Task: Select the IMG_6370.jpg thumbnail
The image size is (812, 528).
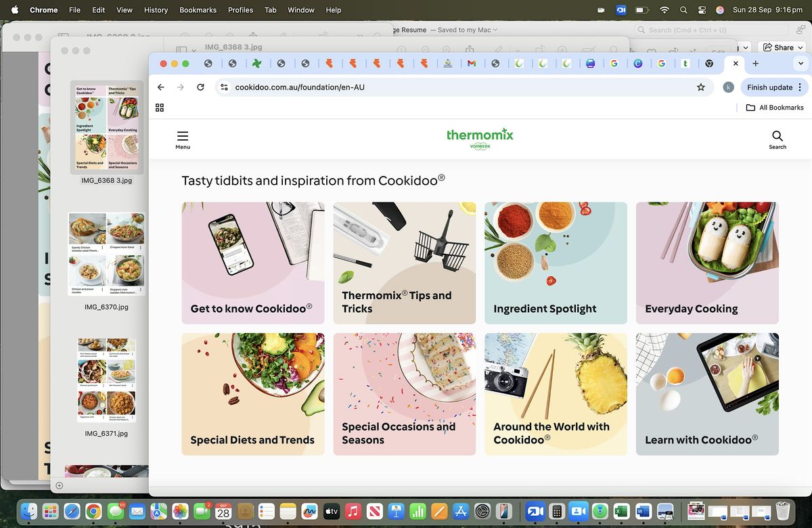Action: (x=106, y=255)
